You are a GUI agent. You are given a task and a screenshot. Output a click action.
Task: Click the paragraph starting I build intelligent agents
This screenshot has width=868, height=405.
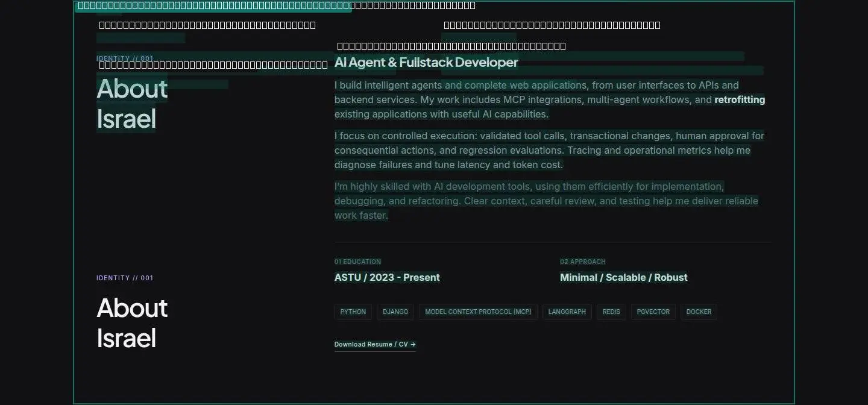pos(550,100)
